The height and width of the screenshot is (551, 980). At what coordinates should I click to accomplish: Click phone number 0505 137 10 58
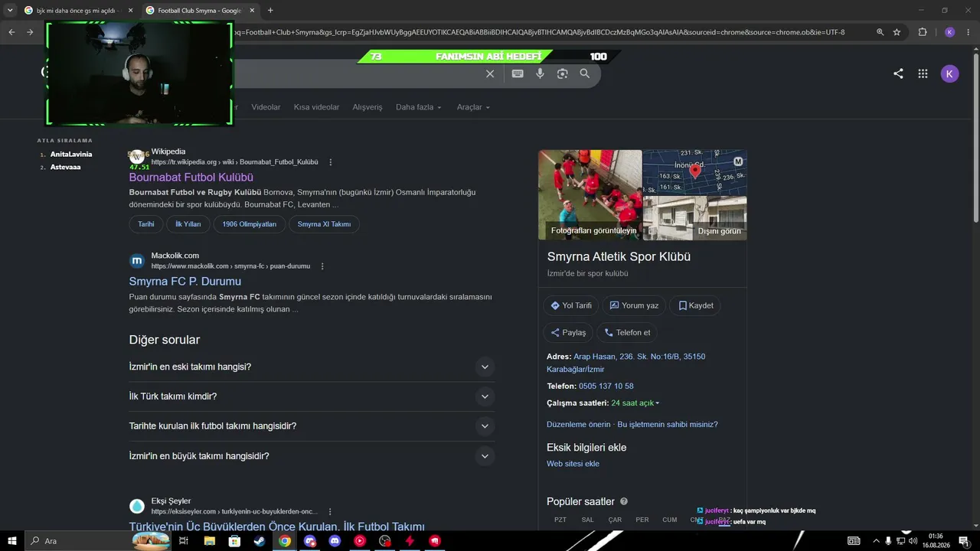[606, 386]
